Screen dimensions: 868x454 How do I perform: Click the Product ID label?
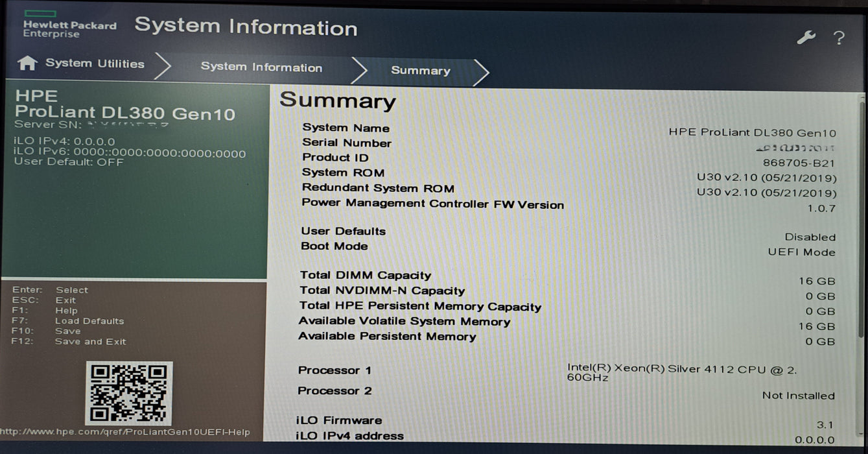[x=335, y=158]
